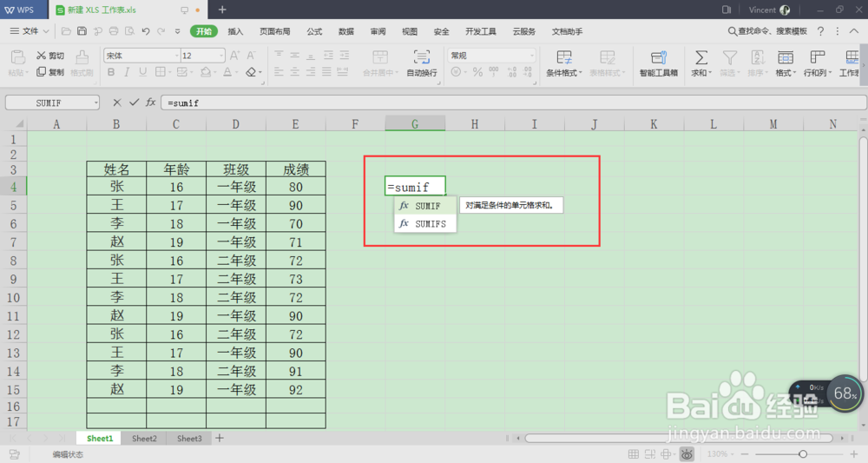
Task: Open the quick access toolbar customize arrow
Action: coord(177,31)
